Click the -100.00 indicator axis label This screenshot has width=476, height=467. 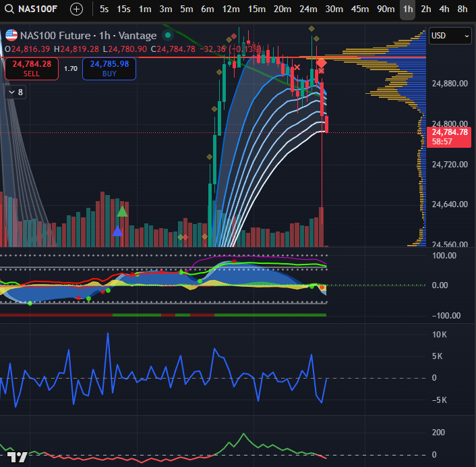coord(446,316)
